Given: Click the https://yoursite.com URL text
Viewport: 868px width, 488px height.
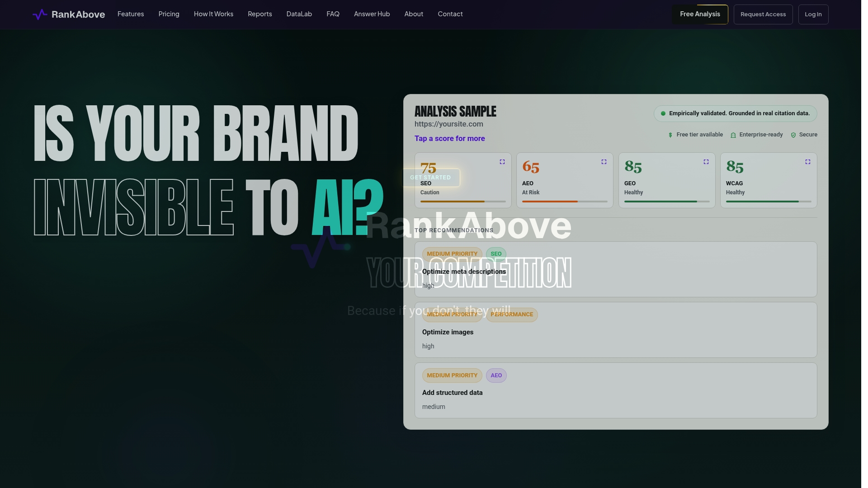Looking at the screenshot, I should (x=449, y=124).
